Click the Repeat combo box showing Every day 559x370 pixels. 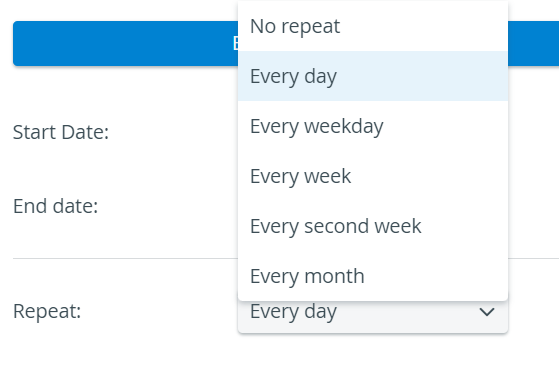(x=373, y=317)
